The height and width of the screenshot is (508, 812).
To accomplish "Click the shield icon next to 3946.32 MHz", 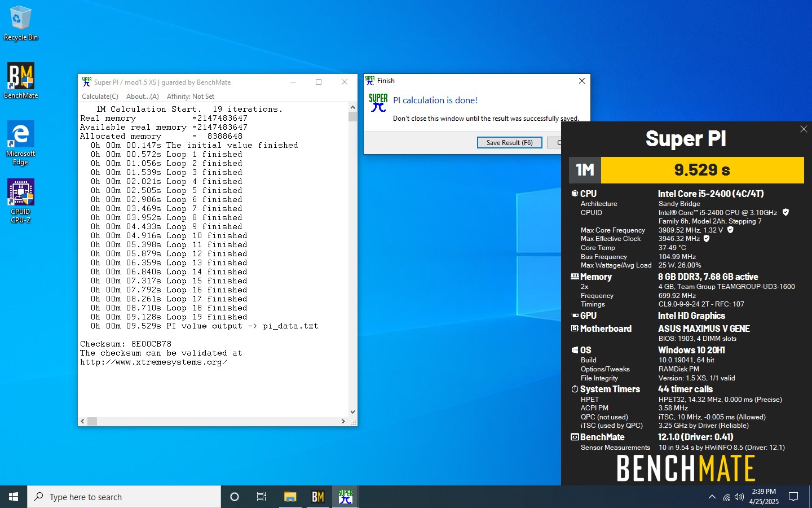I will pyautogui.click(x=707, y=239).
